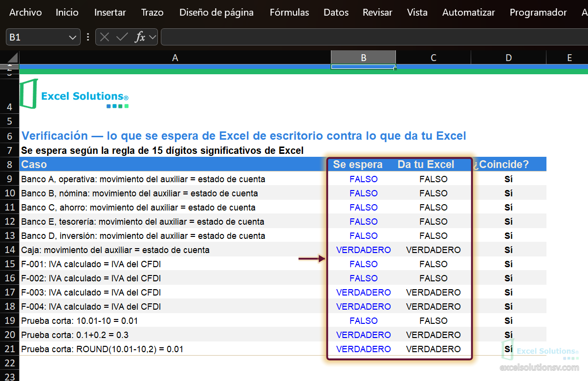Expand the Name Box dropdown arrow
Screen dimensions: 588x381
(x=73, y=37)
